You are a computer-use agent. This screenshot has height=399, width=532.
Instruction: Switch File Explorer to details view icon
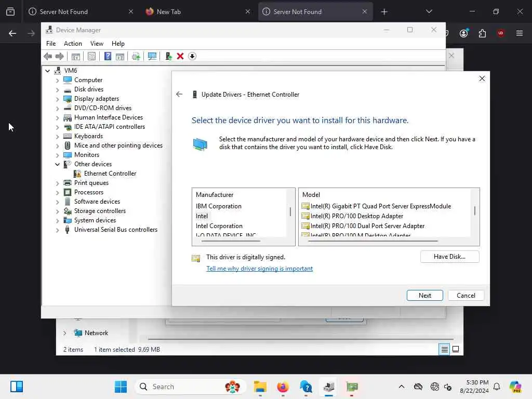click(444, 349)
